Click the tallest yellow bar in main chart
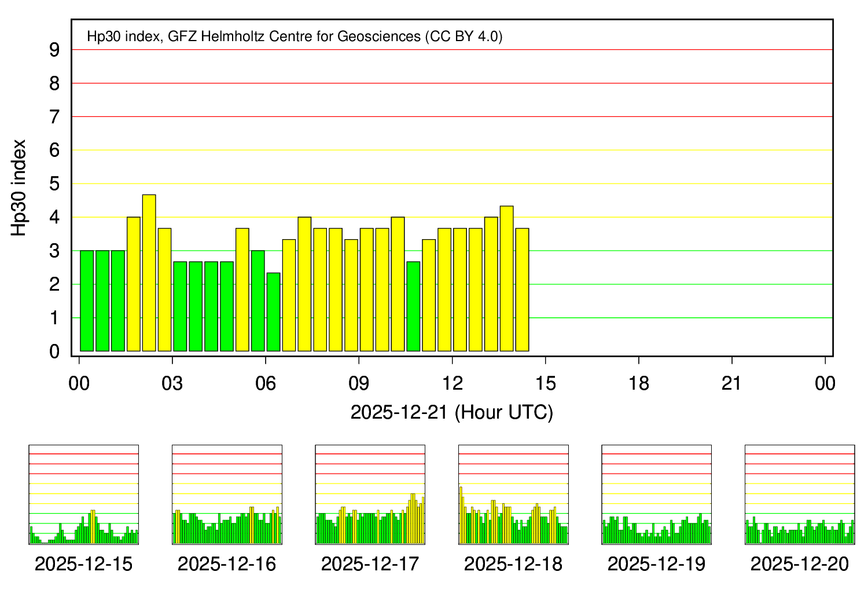This screenshot has width=868, height=608. [x=149, y=273]
